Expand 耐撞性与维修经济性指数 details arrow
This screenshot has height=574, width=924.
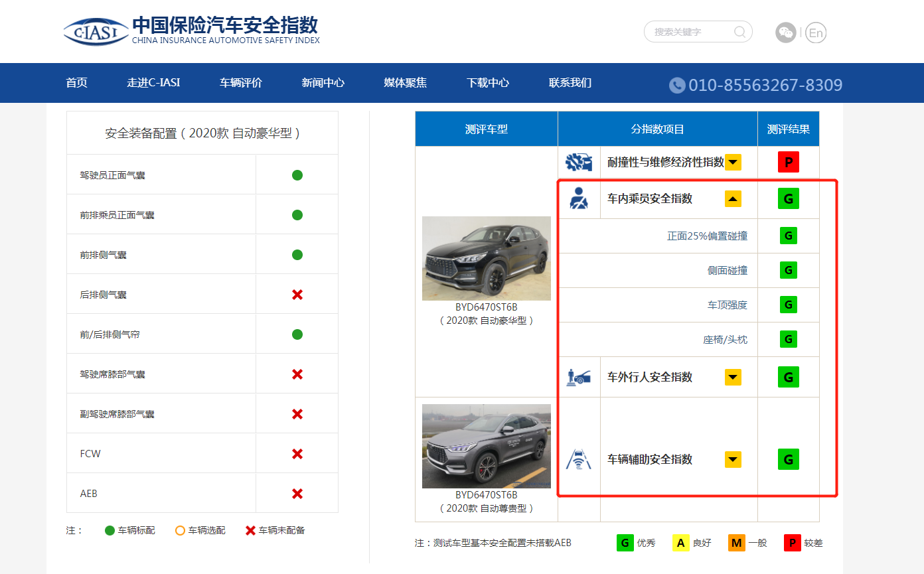tap(733, 162)
